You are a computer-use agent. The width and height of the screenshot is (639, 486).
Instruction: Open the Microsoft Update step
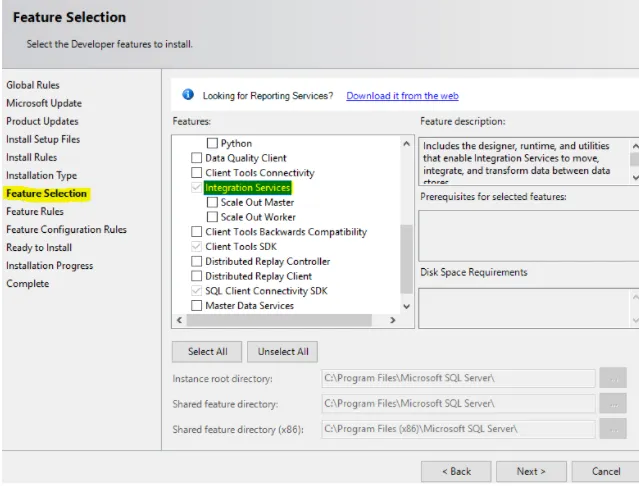44,103
